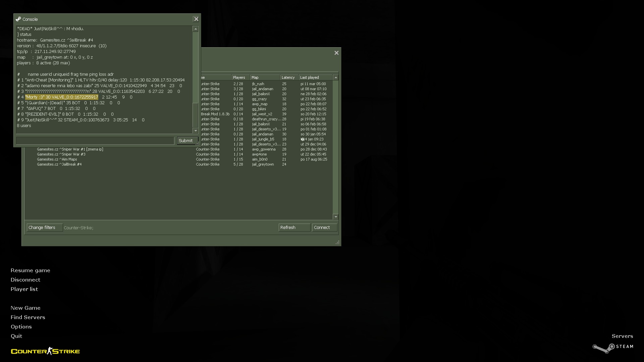Close the Console window
644x362 pixels.
click(196, 19)
